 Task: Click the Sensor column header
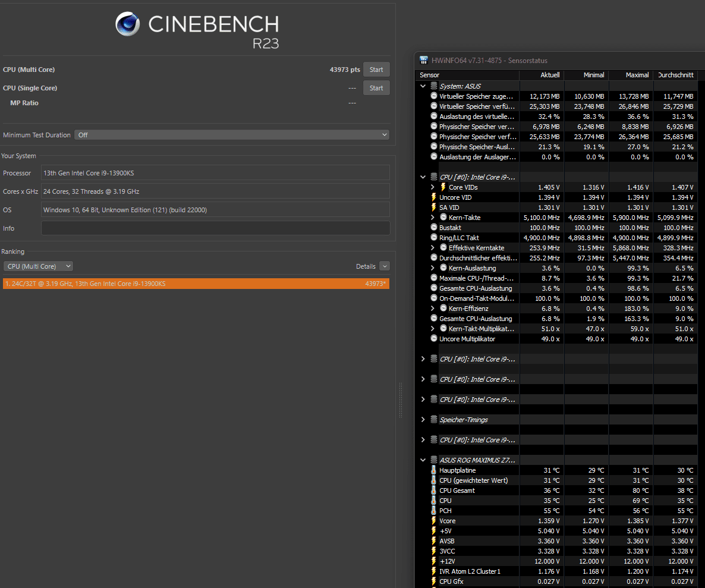468,75
